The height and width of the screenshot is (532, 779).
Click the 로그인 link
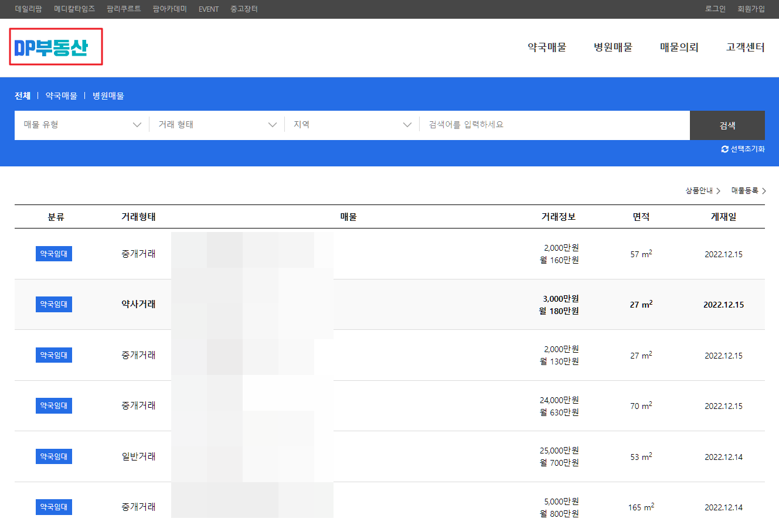[x=715, y=9]
